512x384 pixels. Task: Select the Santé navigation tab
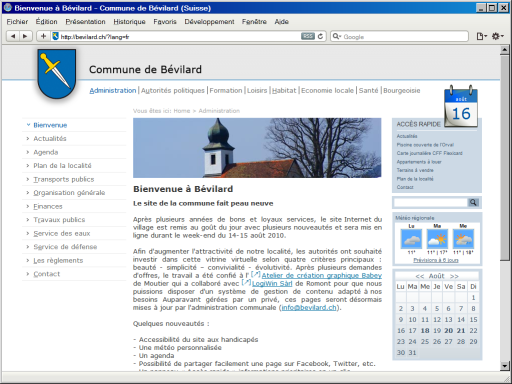[x=368, y=91]
